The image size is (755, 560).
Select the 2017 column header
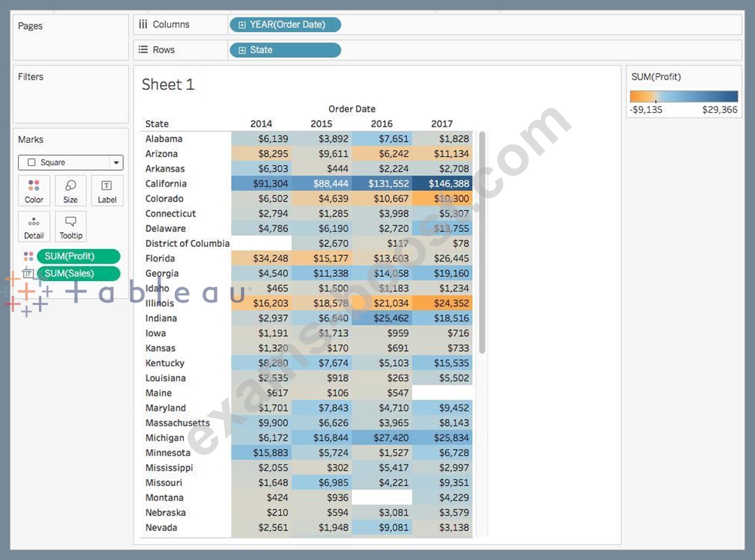(x=441, y=123)
